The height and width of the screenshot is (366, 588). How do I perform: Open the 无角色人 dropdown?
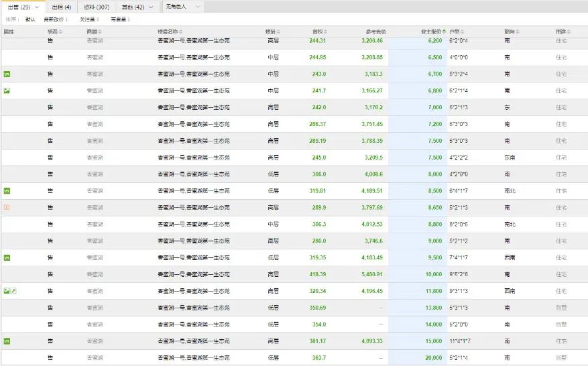pyautogui.click(x=184, y=7)
